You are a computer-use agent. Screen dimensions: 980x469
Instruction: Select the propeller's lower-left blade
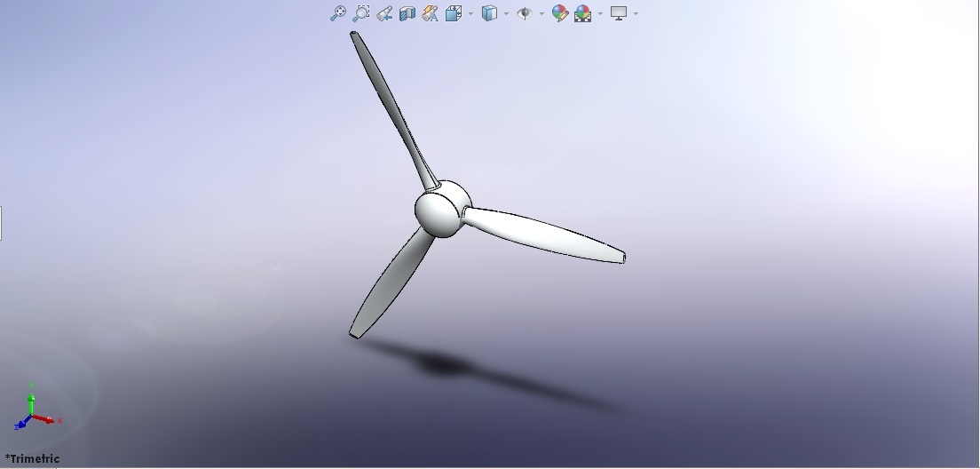392,284
